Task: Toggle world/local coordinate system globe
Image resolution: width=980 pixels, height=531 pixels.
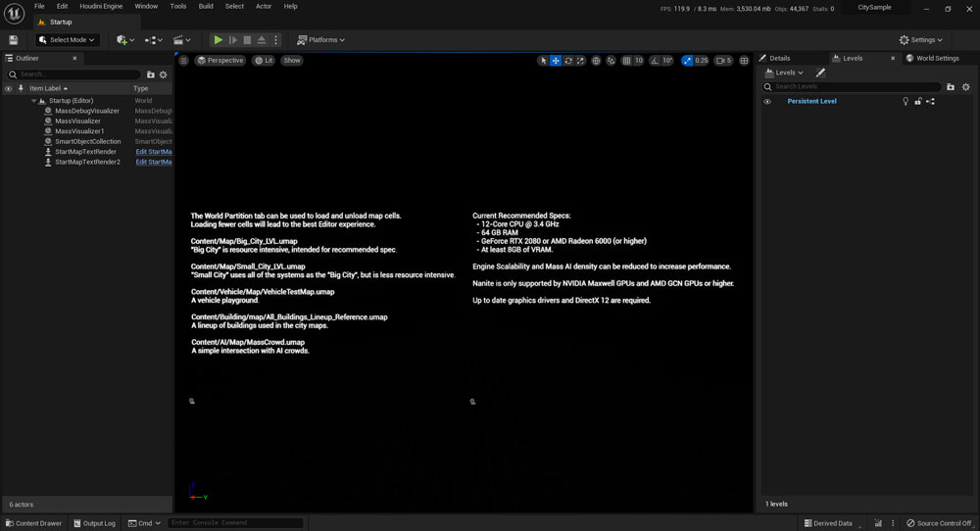Action: click(596, 61)
